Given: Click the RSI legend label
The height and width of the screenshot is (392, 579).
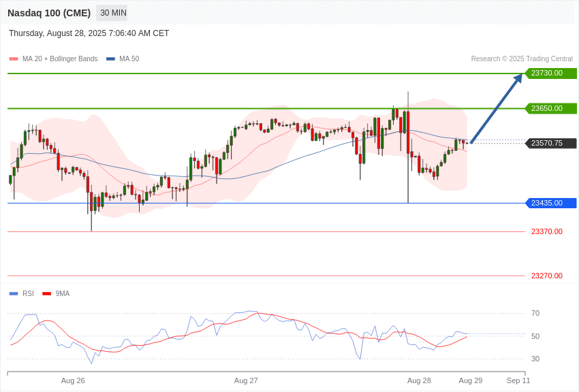Looking at the screenshot, I should (x=28, y=293).
